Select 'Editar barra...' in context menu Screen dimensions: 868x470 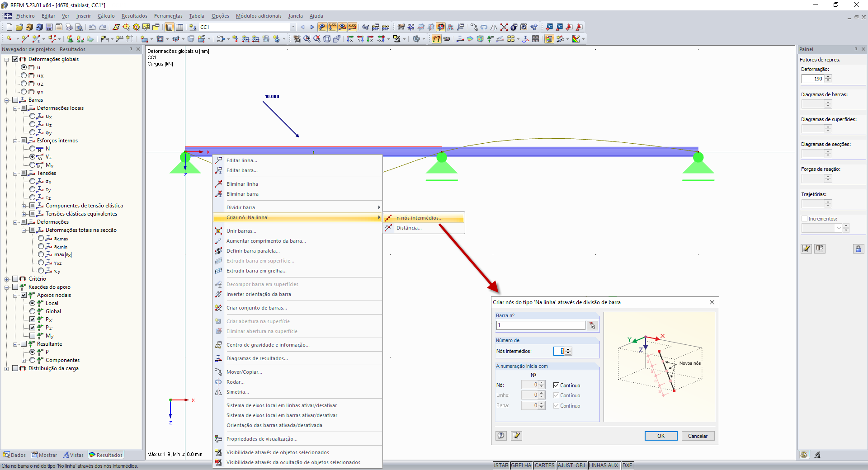tap(297, 170)
